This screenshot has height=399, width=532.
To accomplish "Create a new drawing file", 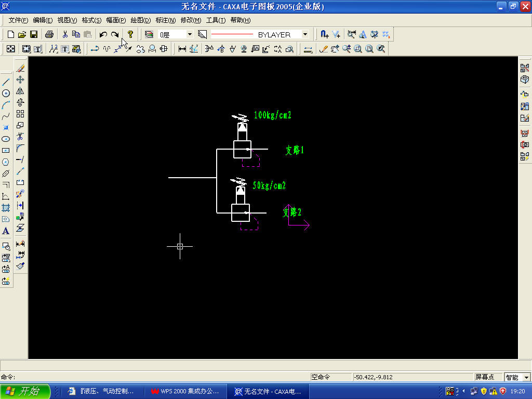I will [x=10, y=34].
